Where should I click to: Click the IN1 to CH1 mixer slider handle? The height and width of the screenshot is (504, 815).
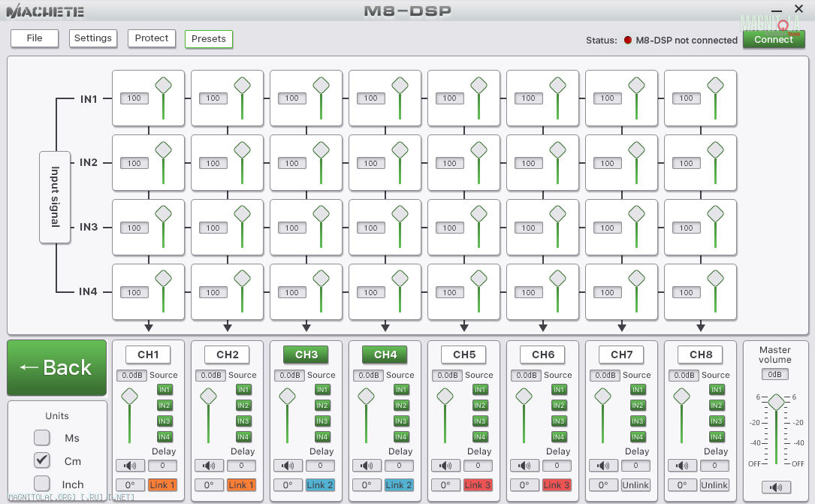point(163,85)
